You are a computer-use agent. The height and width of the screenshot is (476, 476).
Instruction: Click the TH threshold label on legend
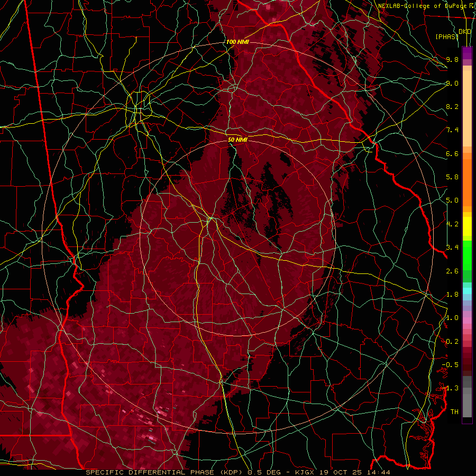[454, 412]
